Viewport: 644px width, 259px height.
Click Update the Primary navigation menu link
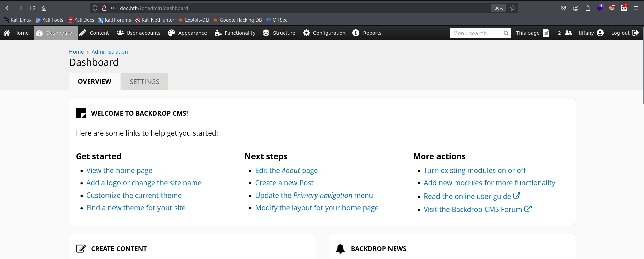(x=314, y=195)
